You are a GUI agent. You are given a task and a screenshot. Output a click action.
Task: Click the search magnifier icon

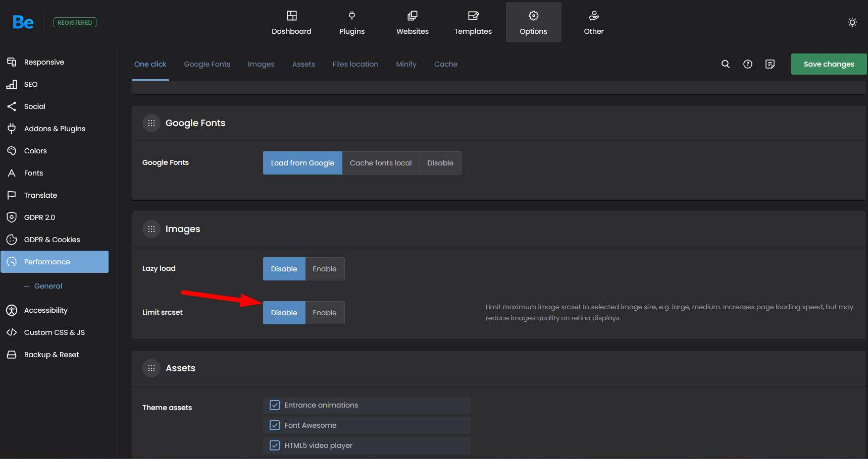tap(725, 64)
